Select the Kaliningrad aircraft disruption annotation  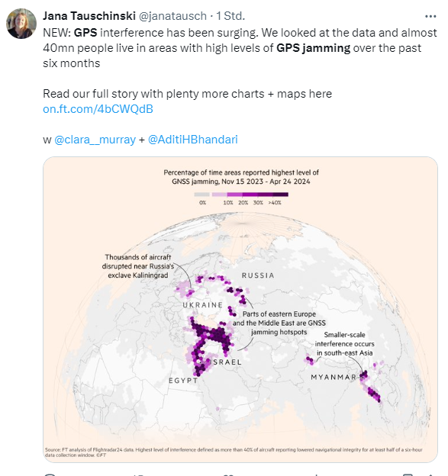138,266
